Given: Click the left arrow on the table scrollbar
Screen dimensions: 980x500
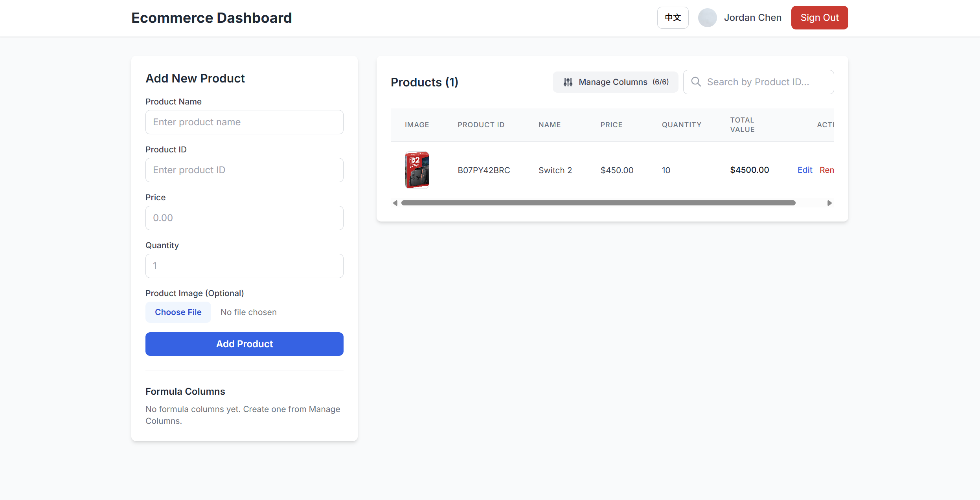Looking at the screenshot, I should 395,203.
